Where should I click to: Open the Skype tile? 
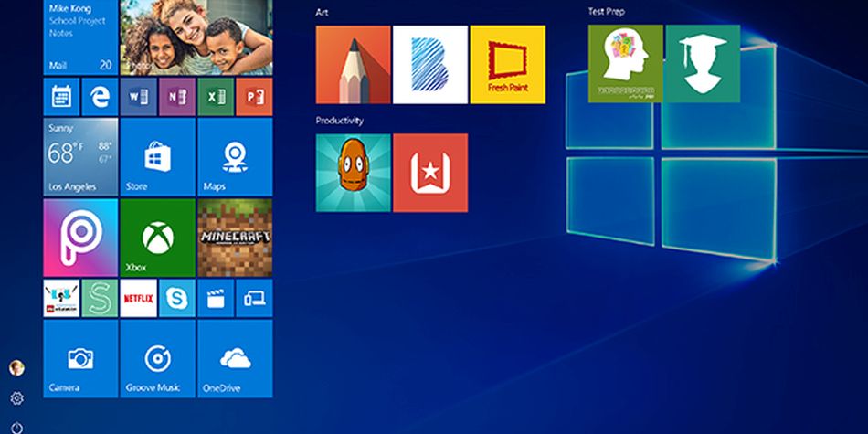[177, 299]
